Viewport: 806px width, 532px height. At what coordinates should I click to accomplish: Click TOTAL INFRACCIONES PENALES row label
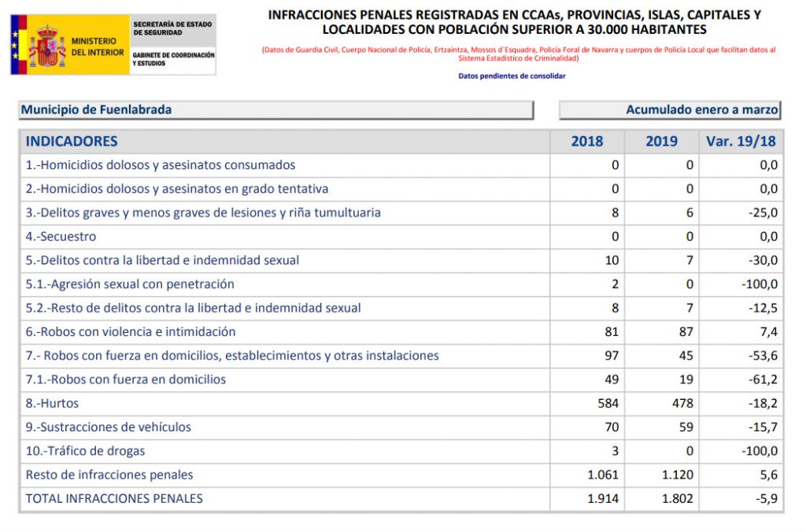click(x=114, y=498)
